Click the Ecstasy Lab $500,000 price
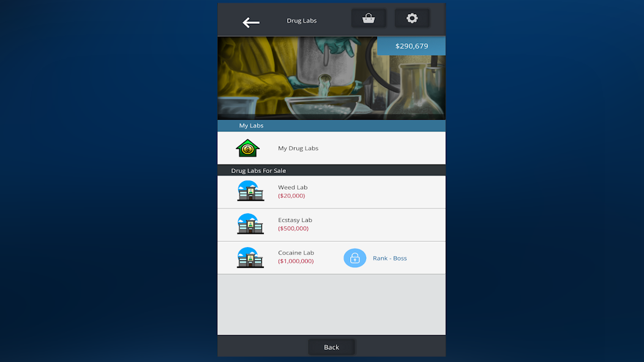 pyautogui.click(x=293, y=229)
